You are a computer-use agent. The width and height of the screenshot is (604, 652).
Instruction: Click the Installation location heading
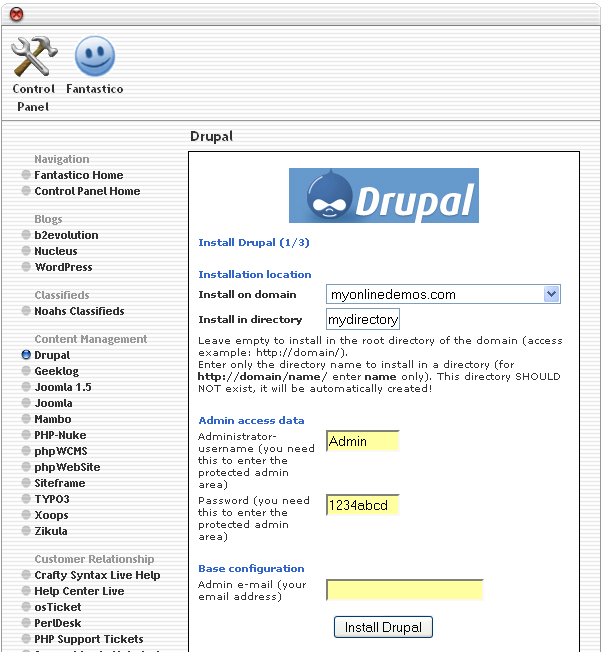pos(255,274)
